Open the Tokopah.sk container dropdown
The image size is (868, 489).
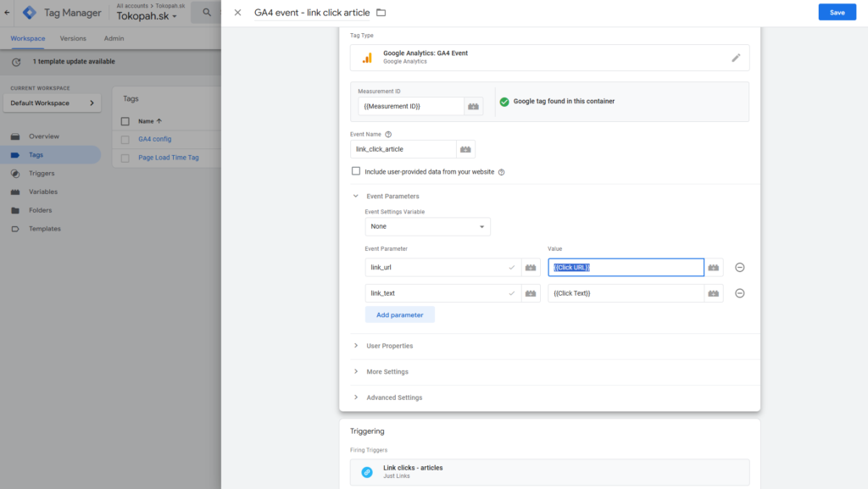pyautogui.click(x=147, y=16)
